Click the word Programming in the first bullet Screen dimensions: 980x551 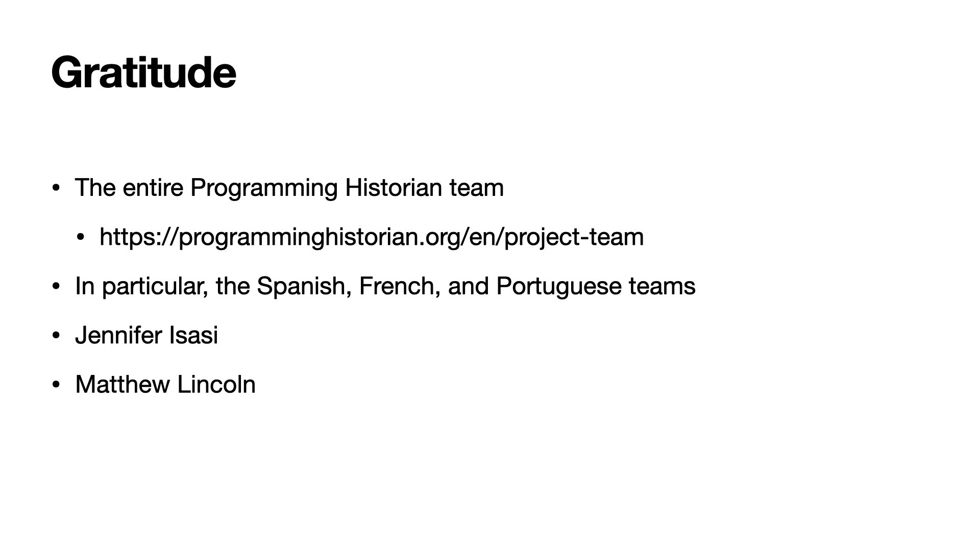pos(264,188)
